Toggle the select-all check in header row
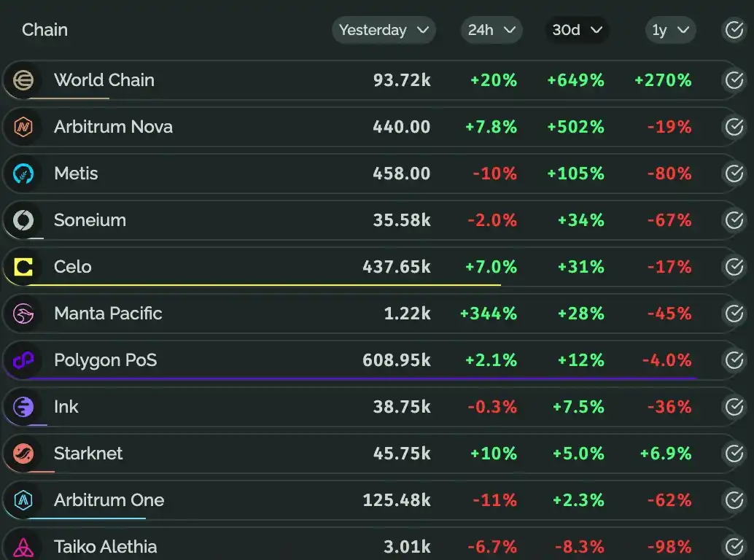 (734, 30)
